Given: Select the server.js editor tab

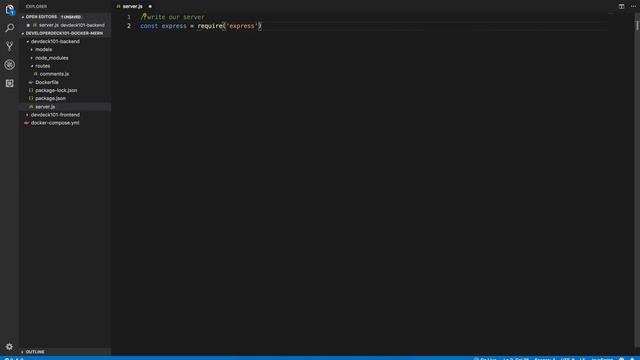Looking at the screenshot, I should coord(132,7).
